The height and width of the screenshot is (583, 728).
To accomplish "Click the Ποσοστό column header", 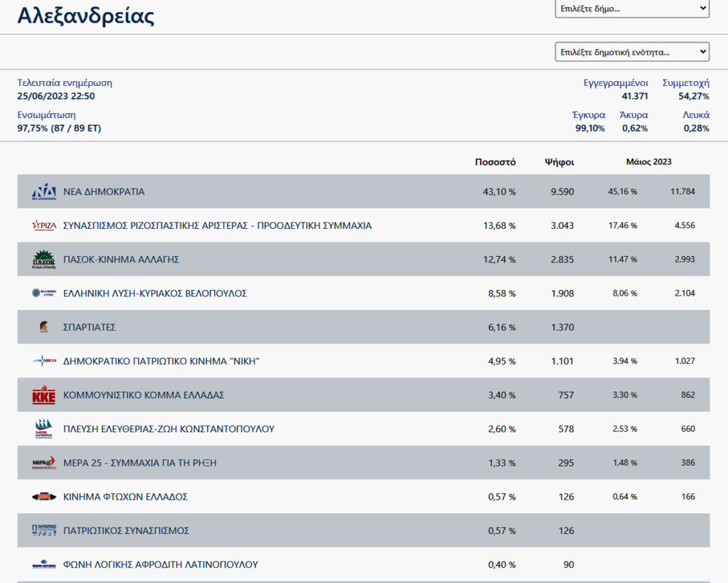I will point(495,162).
